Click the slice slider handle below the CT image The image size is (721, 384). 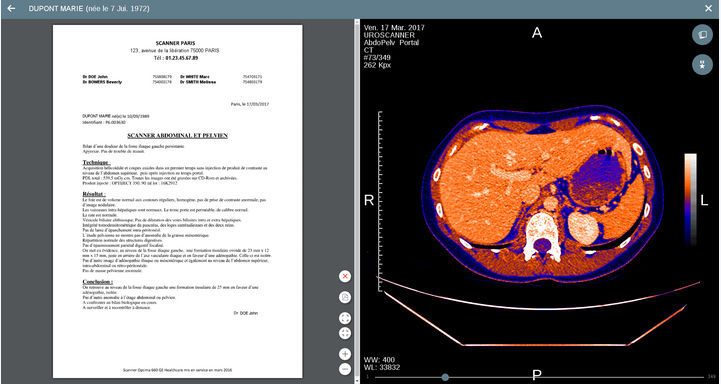[x=445, y=377]
